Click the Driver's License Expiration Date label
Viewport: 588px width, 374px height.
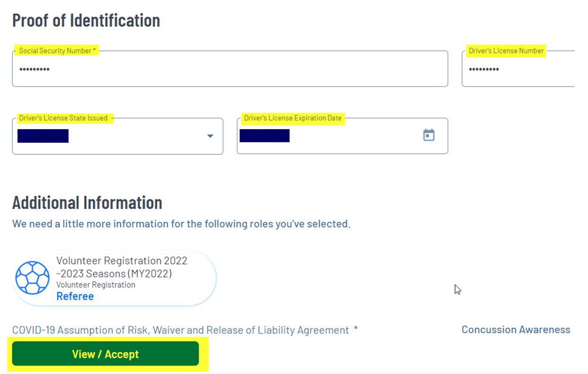coord(292,118)
